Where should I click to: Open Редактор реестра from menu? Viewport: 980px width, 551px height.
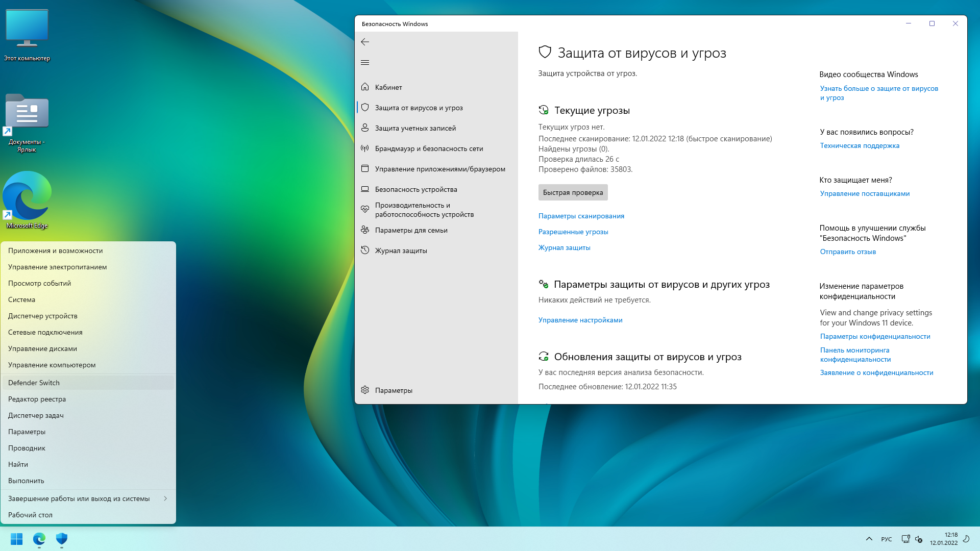[88, 399]
